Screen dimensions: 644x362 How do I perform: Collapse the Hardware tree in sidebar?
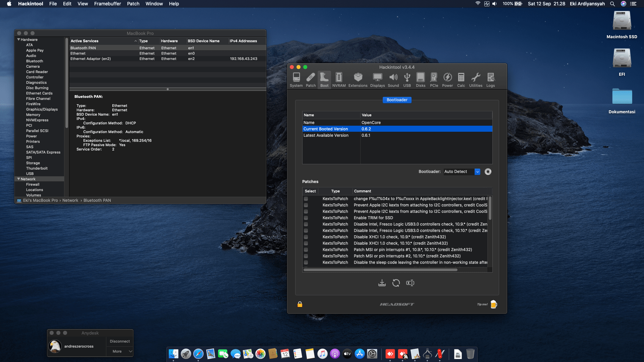pos(18,40)
